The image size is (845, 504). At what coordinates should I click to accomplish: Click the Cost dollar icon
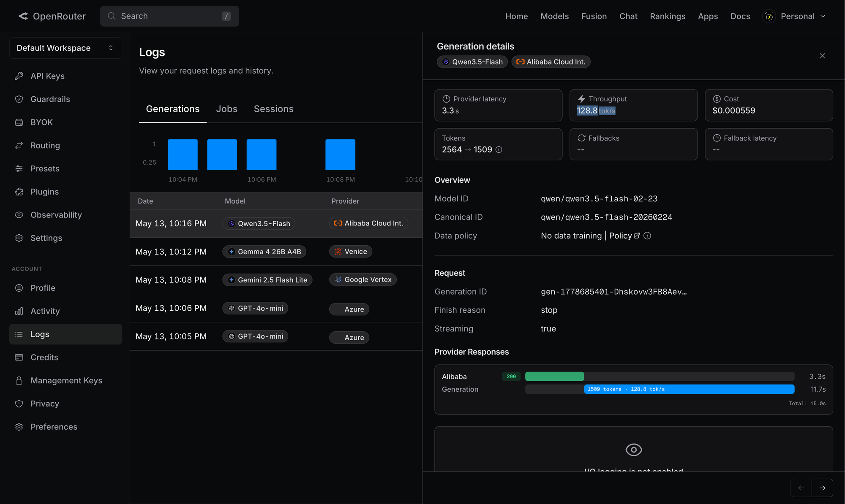[x=717, y=99]
